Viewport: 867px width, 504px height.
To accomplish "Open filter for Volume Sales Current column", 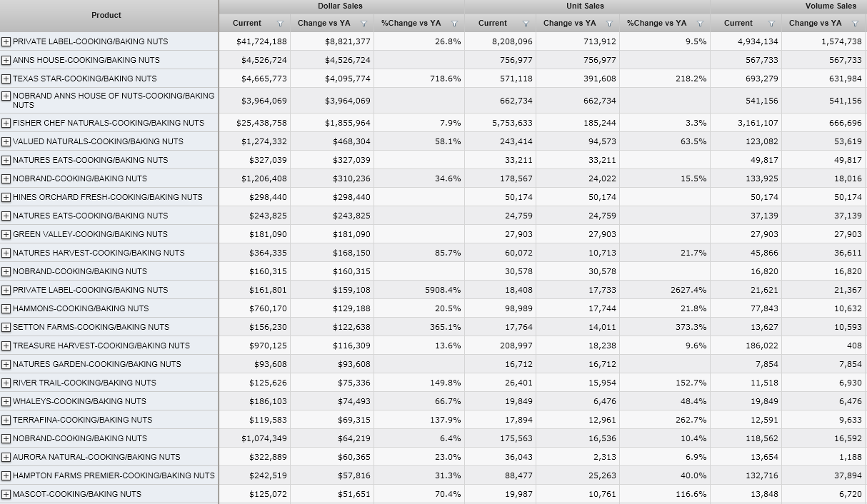I will click(x=771, y=24).
